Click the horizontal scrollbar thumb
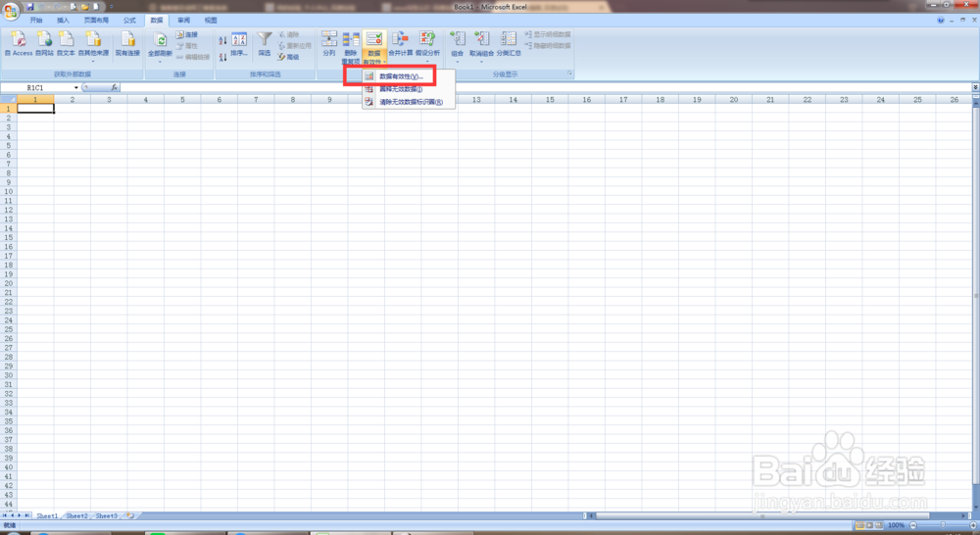The image size is (980, 535). point(762,516)
